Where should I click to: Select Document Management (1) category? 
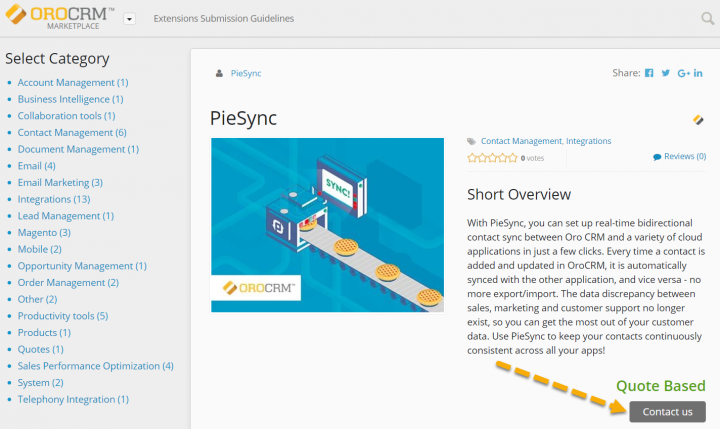coord(78,149)
